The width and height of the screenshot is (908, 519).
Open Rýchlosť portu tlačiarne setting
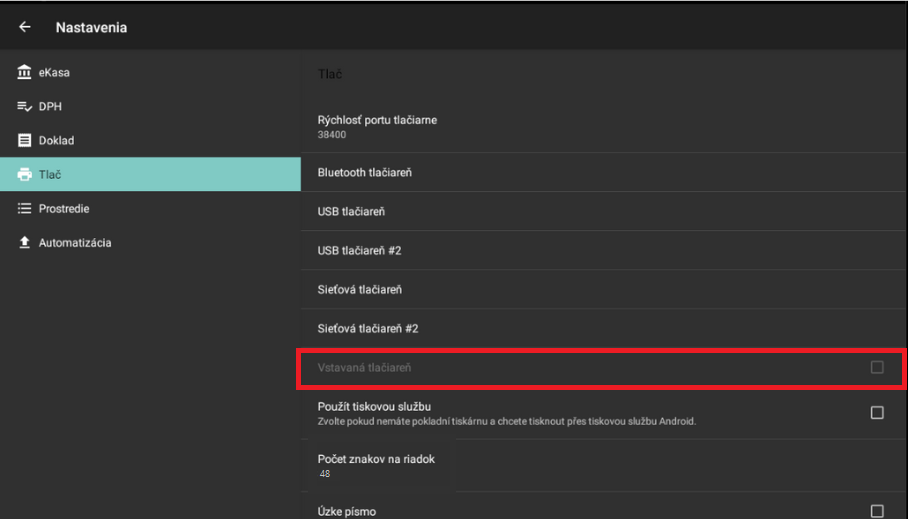377,126
